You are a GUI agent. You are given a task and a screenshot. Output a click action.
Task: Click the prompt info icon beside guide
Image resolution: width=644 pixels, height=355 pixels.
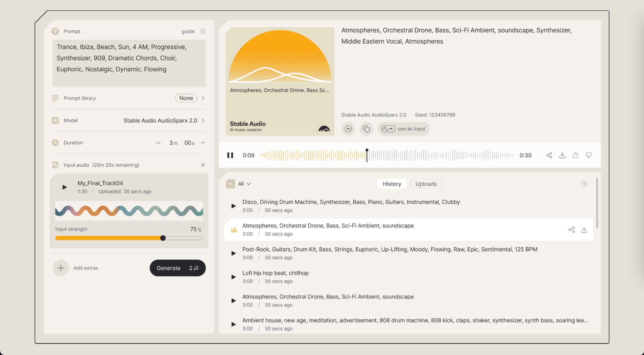pyautogui.click(x=203, y=31)
